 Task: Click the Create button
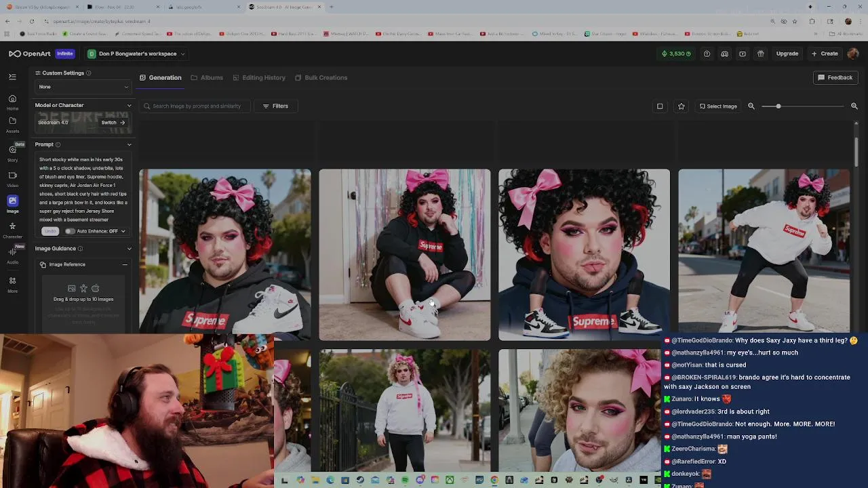tap(825, 54)
